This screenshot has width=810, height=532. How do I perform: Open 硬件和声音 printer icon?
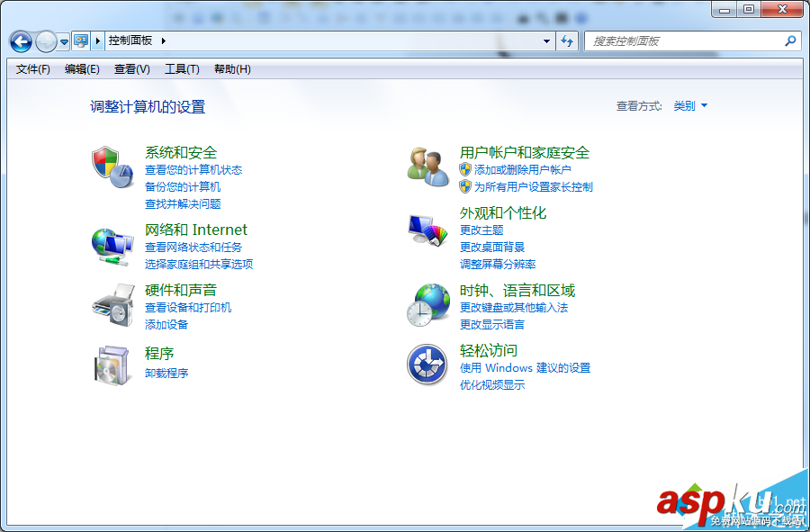pyautogui.click(x=112, y=306)
